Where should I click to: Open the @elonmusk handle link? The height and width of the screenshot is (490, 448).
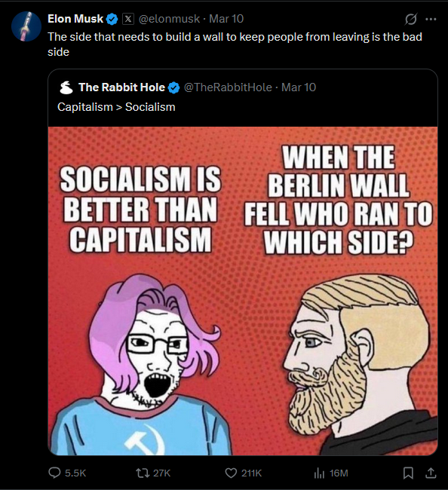[x=169, y=19]
